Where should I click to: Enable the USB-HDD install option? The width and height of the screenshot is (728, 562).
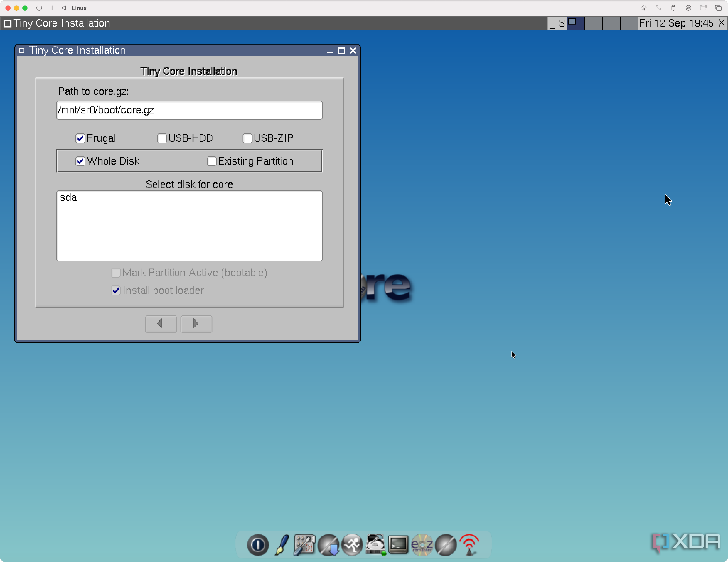coord(162,138)
